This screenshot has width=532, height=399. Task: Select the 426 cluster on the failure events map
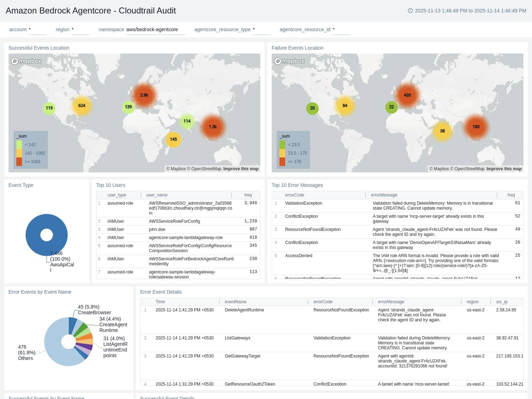click(407, 95)
